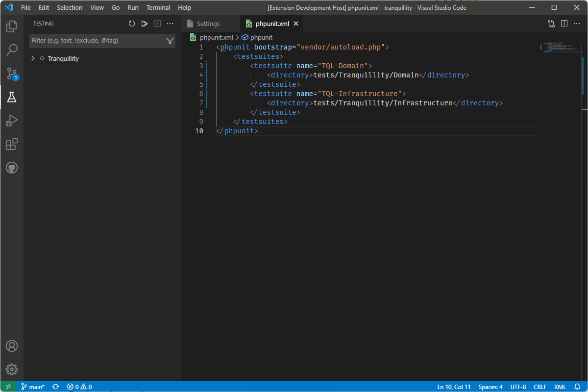Open Testing panel more actions menu
This screenshot has height=392, width=588.
[170, 24]
